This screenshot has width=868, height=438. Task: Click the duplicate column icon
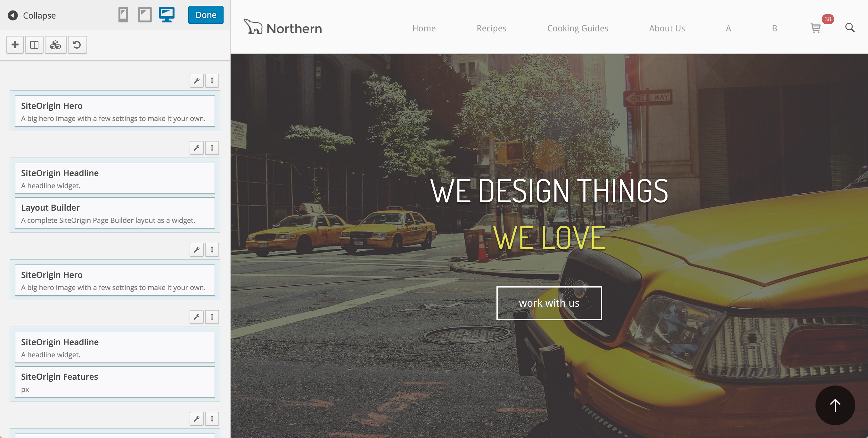tap(35, 45)
